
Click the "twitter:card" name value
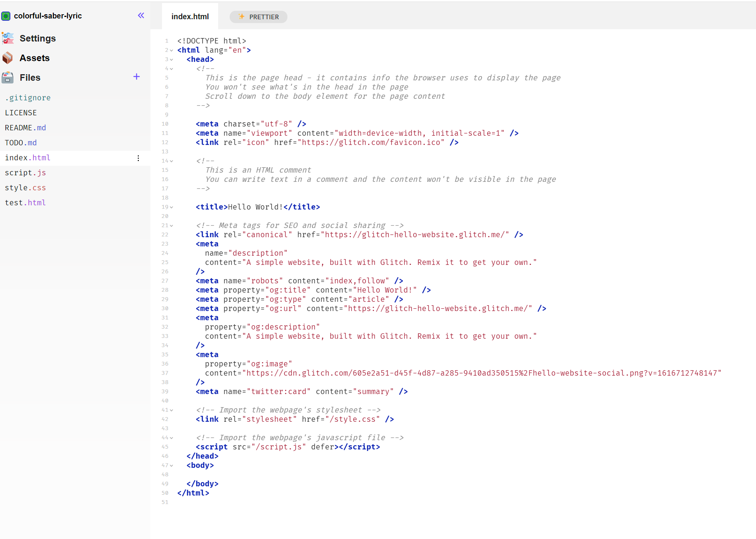point(279,391)
